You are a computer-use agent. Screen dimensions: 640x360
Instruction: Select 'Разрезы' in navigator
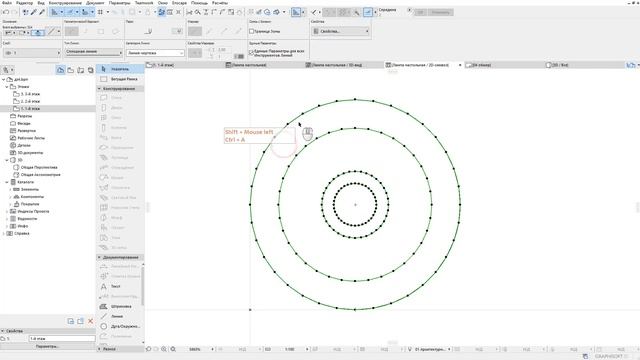click(x=24, y=116)
